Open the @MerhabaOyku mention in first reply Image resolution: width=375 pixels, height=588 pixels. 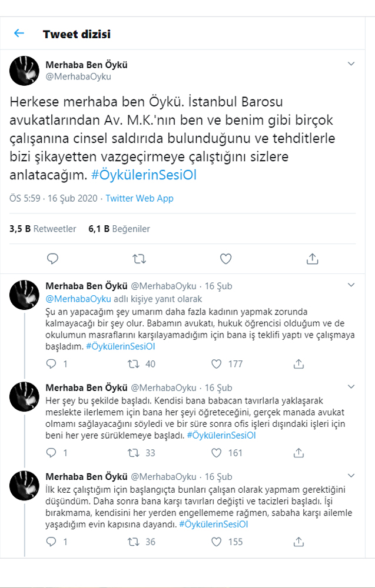click(71, 299)
